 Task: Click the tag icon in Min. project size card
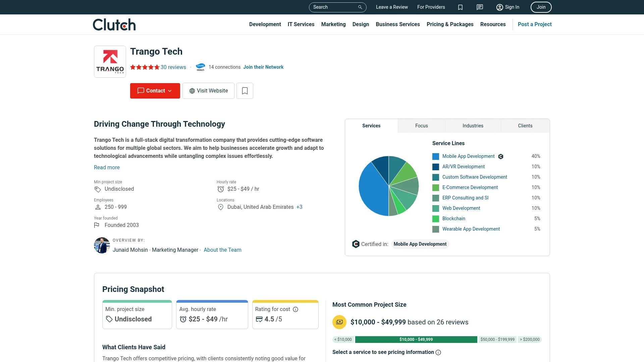tap(109, 319)
